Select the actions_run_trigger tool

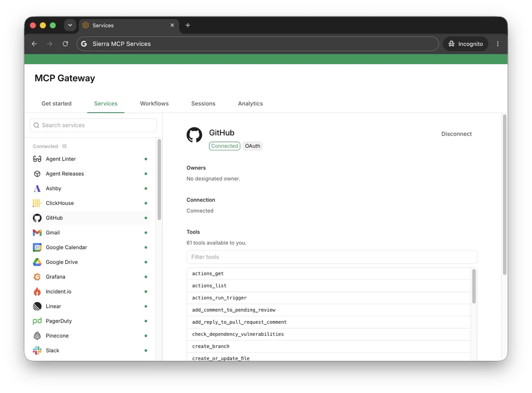(x=329, y=298)
